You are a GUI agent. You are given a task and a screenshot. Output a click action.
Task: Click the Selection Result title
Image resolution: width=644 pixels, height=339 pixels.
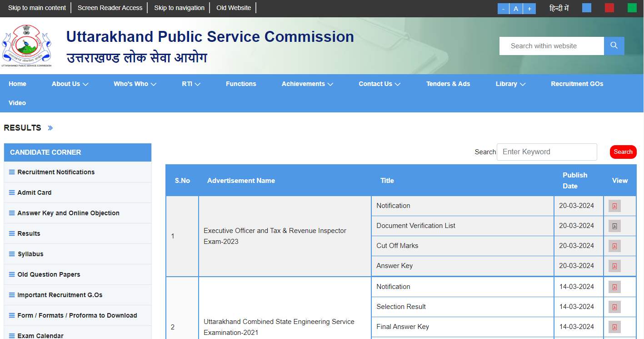(401, 307)
